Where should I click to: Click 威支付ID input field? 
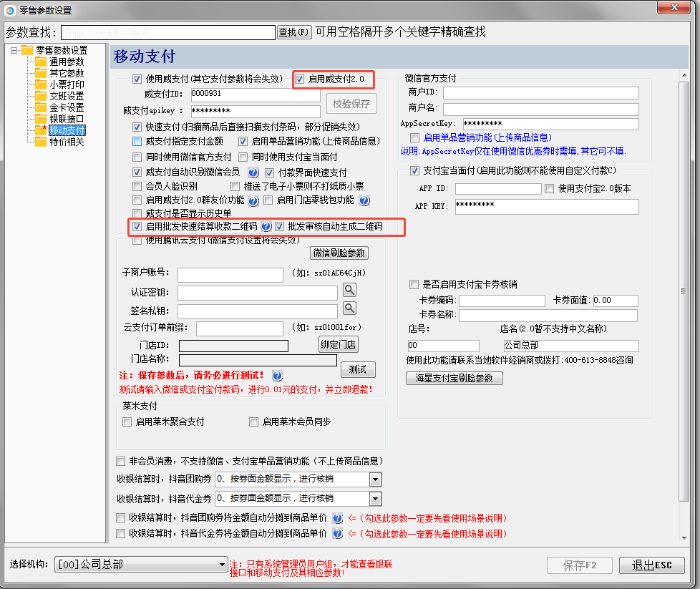(x=256, y=94)
